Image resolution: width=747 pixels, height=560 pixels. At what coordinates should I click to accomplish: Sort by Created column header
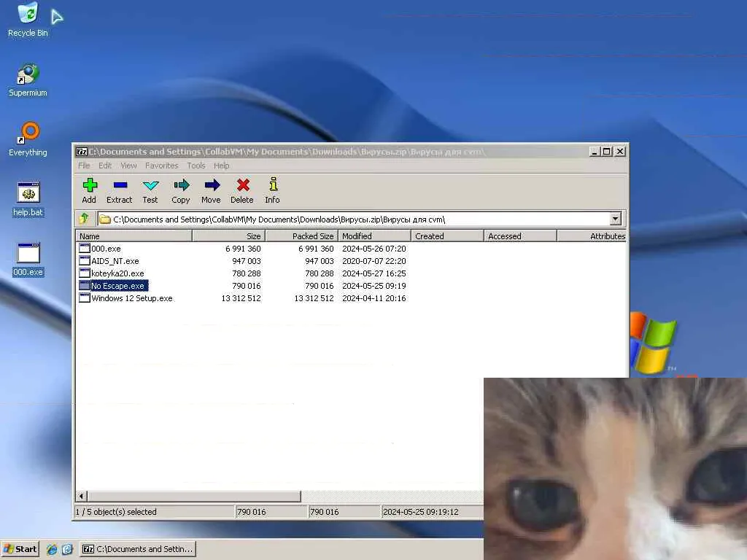tap(447, 236)
